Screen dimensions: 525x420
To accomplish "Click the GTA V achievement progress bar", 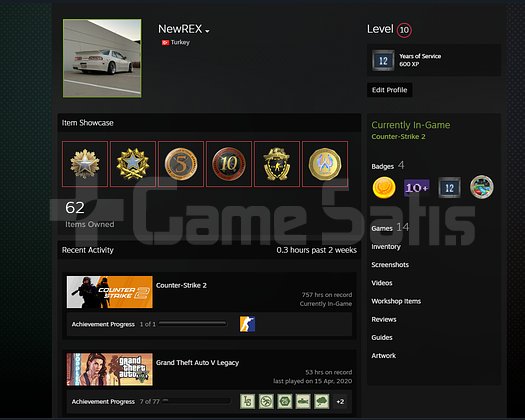I will pyautogui.click(x=197, y=401).
